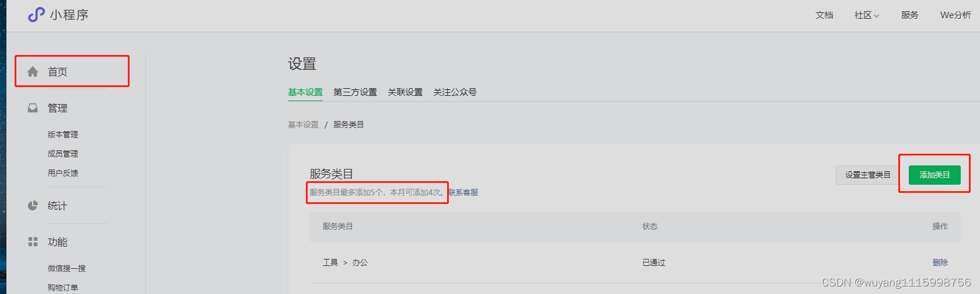
Task: Click the grid icon beside 功能
Action: [33, 242]
